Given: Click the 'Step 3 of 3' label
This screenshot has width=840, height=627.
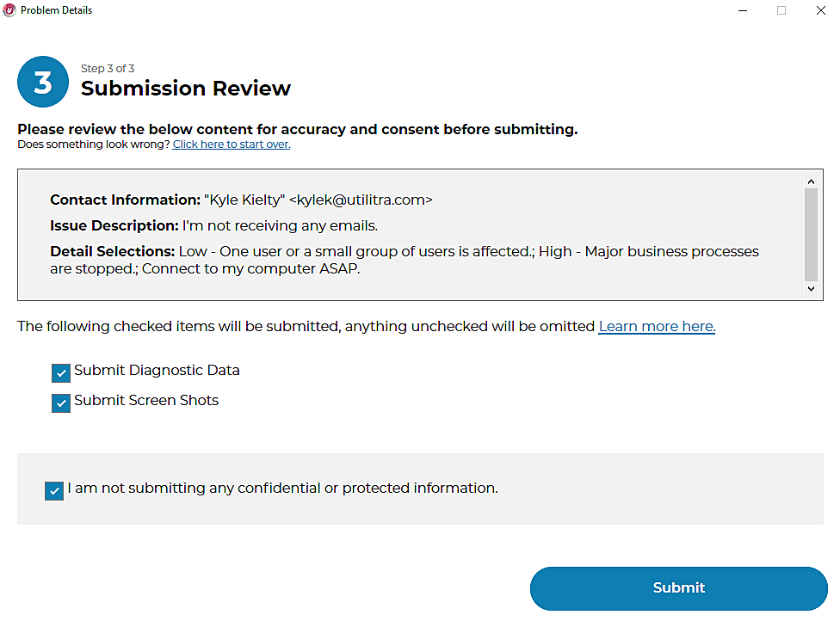Looking at the screenshot, I should click(108, 69).
